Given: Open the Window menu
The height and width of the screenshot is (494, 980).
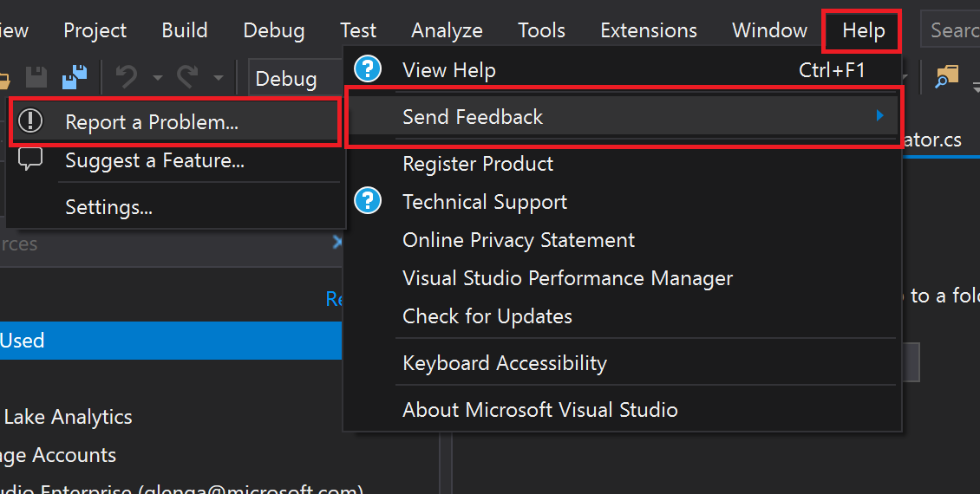Looking at the screenshot, I should 769,30.
